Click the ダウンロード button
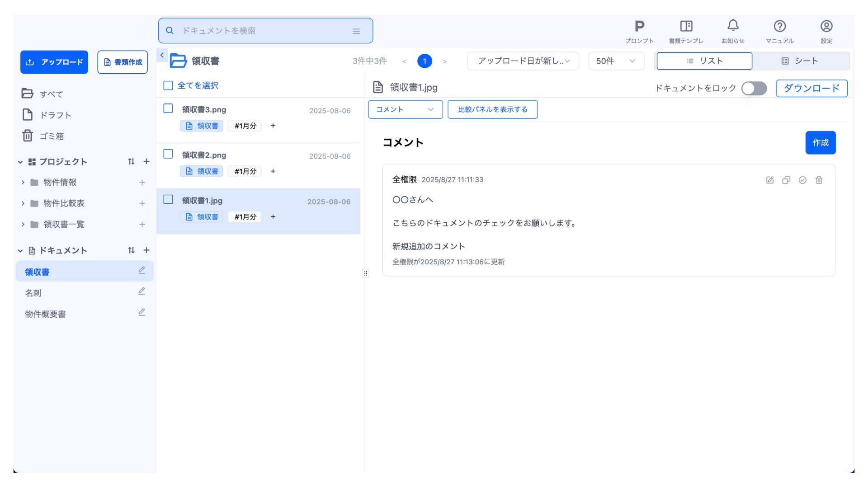Viewport: 868px width, 488px height. pyautogui.click(x=811, y=89)
